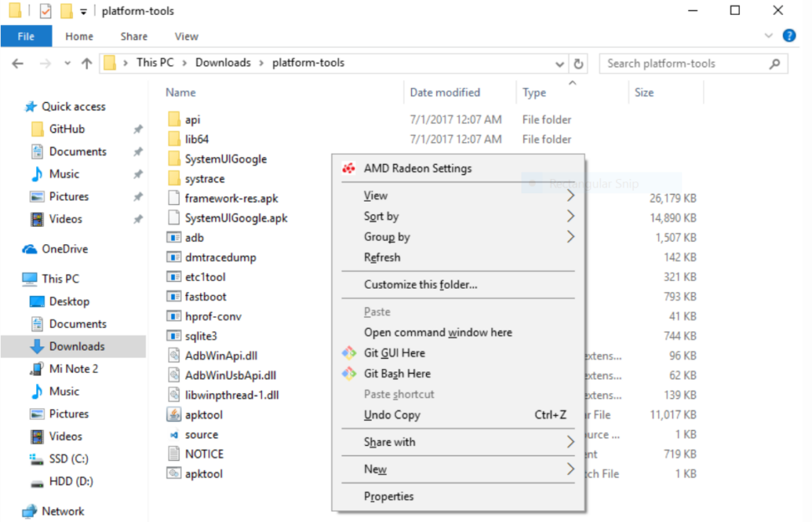Click Undo Copy in the menu
The height and width of the screenshot is (522, 812).
(458, 415)
